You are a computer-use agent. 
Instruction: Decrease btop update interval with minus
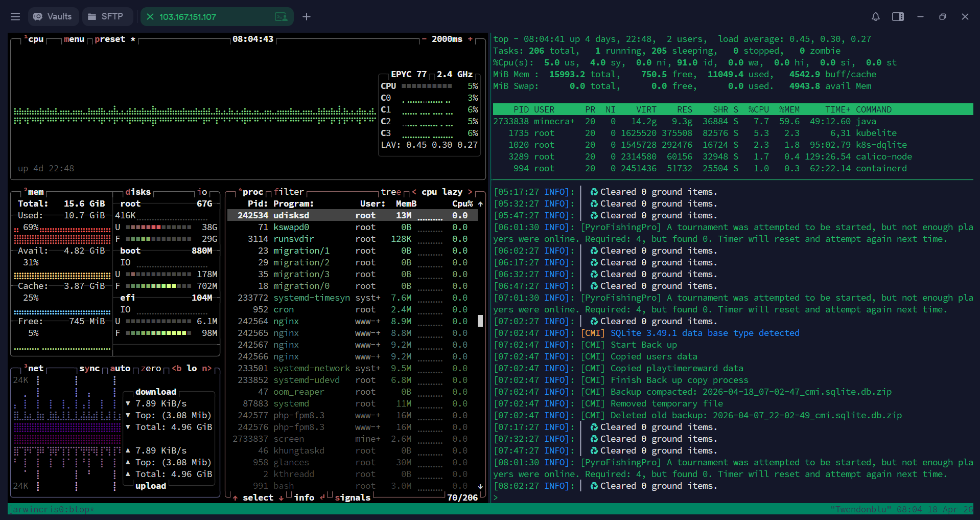pos(424,39)
